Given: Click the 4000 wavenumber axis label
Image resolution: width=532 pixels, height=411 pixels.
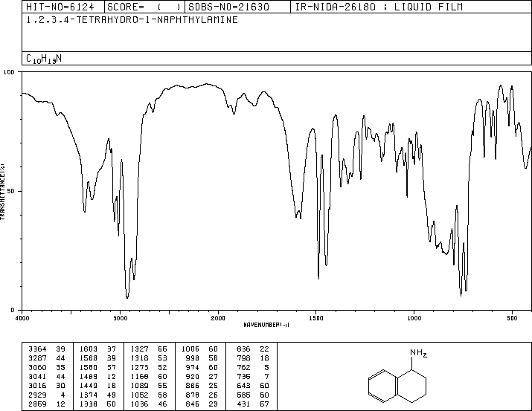Looking at the screenshot, I should tap(22, 318).
